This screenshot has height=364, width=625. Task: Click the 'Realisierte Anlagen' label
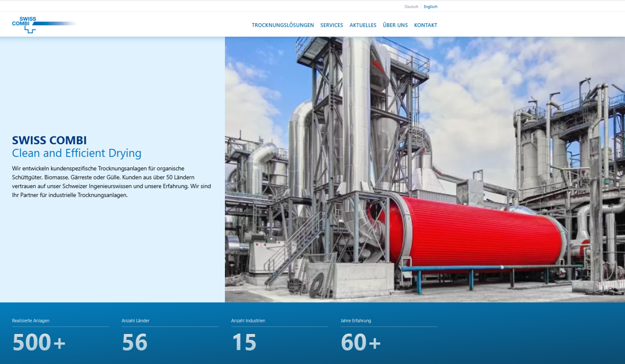coord(31,321)
